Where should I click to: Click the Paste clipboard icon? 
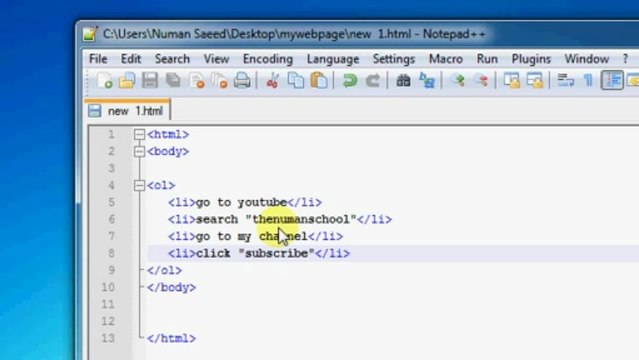pyautogui.click(x=319, y=80)
